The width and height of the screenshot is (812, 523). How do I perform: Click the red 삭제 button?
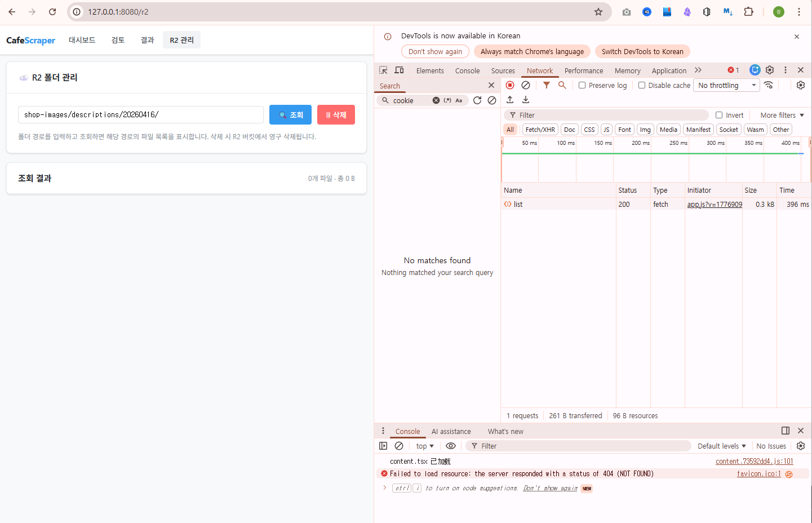336,115
